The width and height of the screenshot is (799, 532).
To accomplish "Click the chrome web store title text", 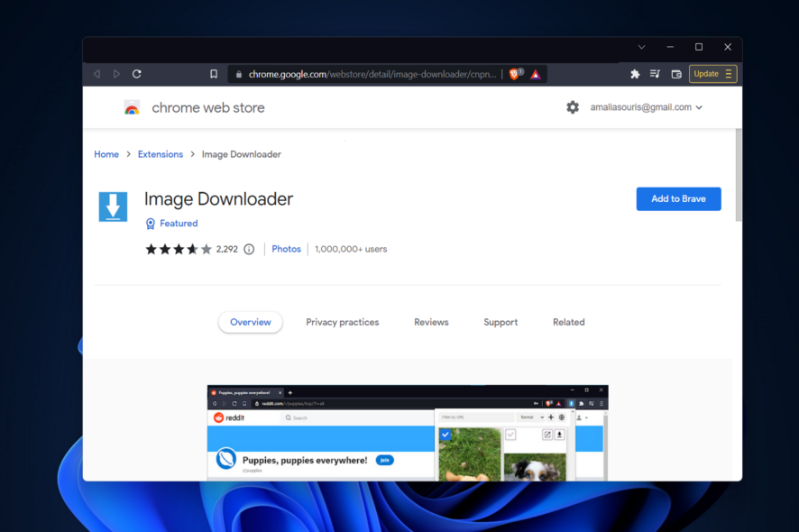I will pyautogui.click(x=208, y=107).
